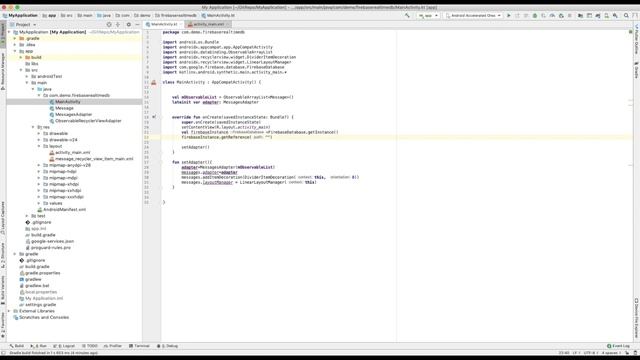Image resolution: width=640 pixels, height=360 pixels.
Task: Open the Build tool window tab
Action: pos(17,346)
